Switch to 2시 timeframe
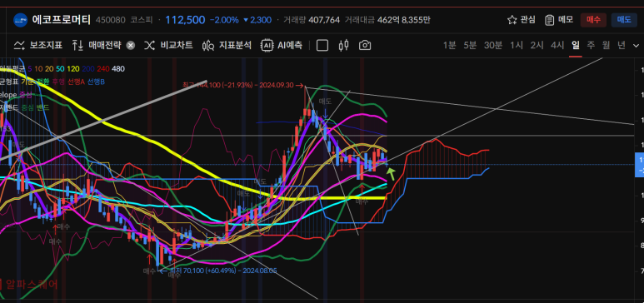Viewport: 644px width, 303px height. coord(537,45)
